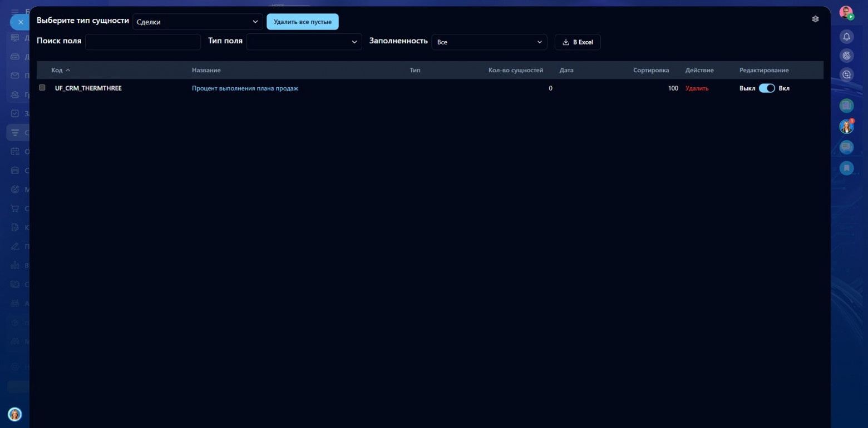The height and width of the screenshot is (428, 868).
Task: Open Процент выполнения плана продаж link
Action: tap(245, 88)
